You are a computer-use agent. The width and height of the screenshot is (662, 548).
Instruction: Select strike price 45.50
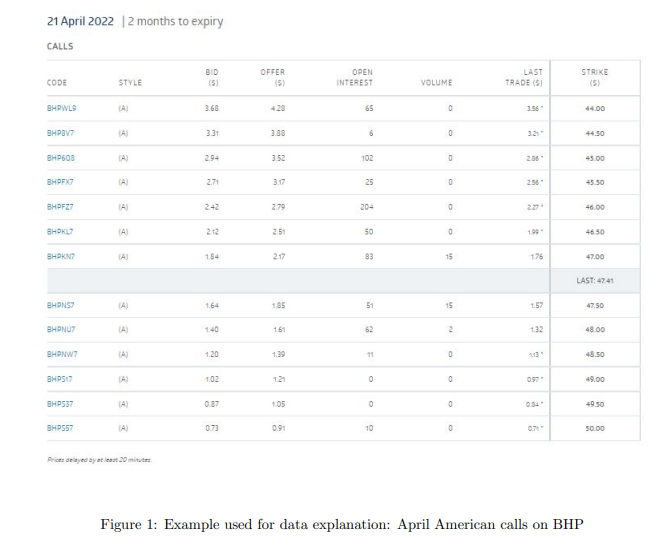click(595, 182)
